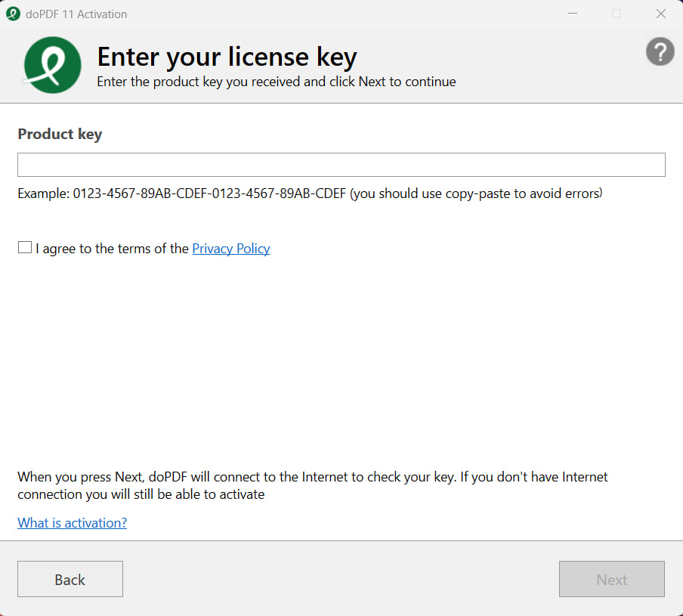Click the Internet connection notice paragraph
This screenshot has width=683, height=616.
312,485
